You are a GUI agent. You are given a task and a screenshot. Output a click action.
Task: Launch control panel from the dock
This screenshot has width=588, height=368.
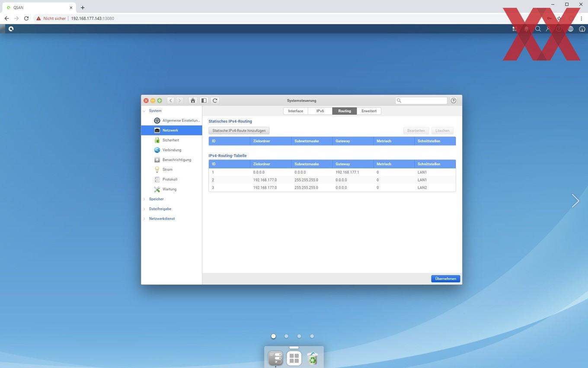275,358
